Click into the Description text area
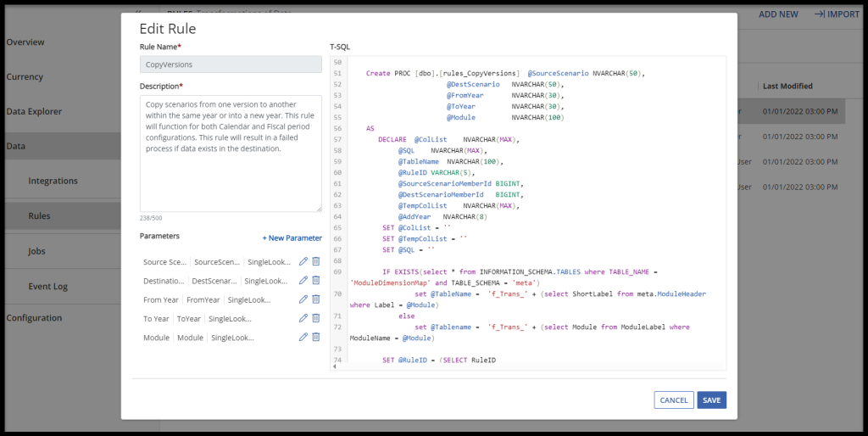Screen dimensions: 868x436 [x=231, y=153]
